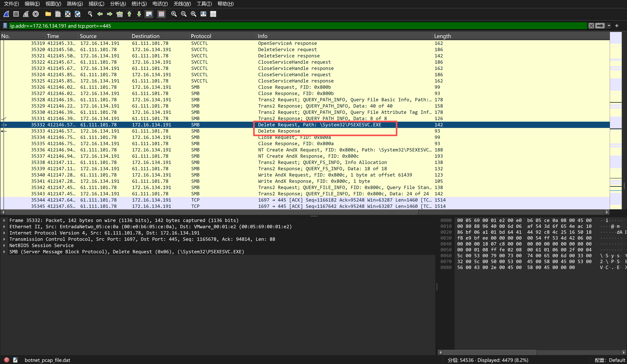The width and height of the screenshot is (627, 364).
Task: Toggle the display filter bookmark
Action: point(5,26)
